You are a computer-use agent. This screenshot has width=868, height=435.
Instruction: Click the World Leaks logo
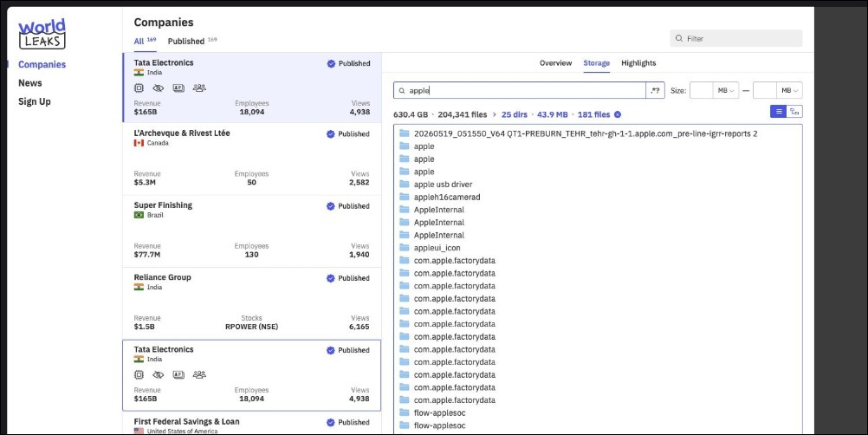click(x=42, y=34)
